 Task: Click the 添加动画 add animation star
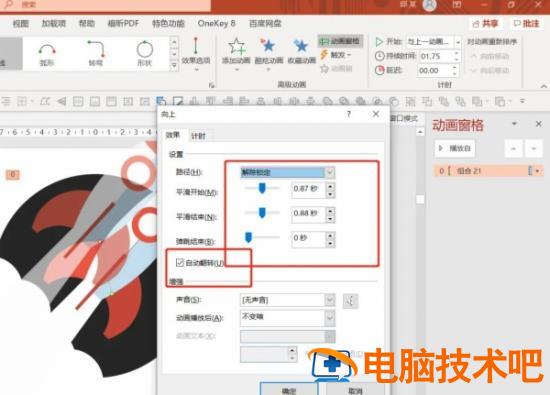(236, 54)
